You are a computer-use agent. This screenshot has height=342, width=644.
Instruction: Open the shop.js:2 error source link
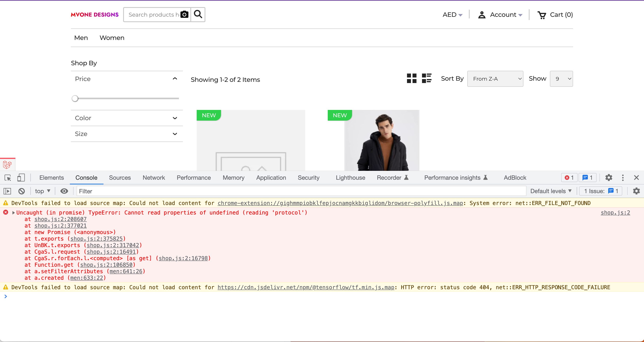[x=615, y=213]
